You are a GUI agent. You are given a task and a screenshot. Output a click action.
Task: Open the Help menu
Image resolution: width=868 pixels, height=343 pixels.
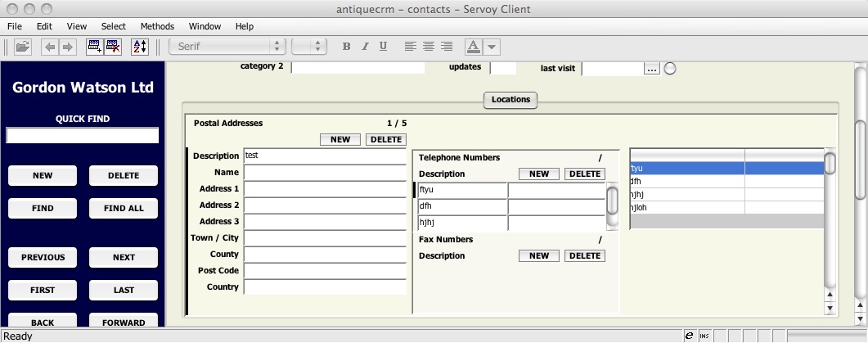[x=244, y=26]
